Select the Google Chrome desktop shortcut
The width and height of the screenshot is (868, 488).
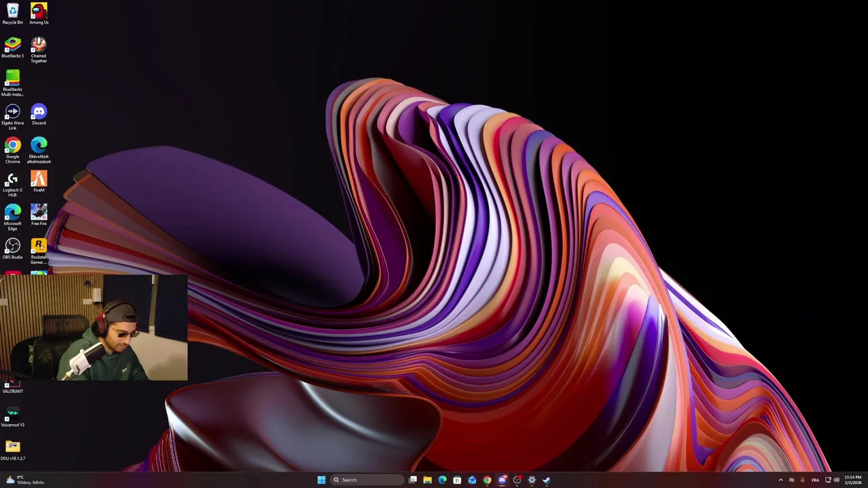coord(12,150)
